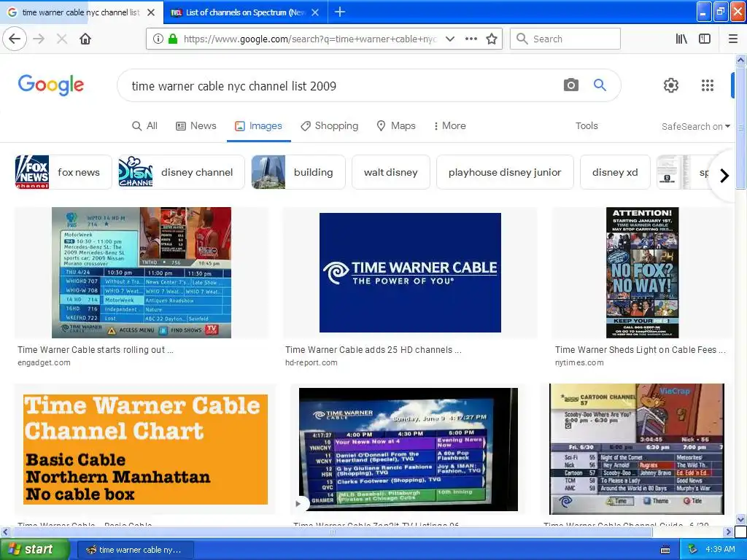This screenshot has width=747, height=560.
Task: Show sidebars icon in Firefox toolbar
Action: [705, 39]
